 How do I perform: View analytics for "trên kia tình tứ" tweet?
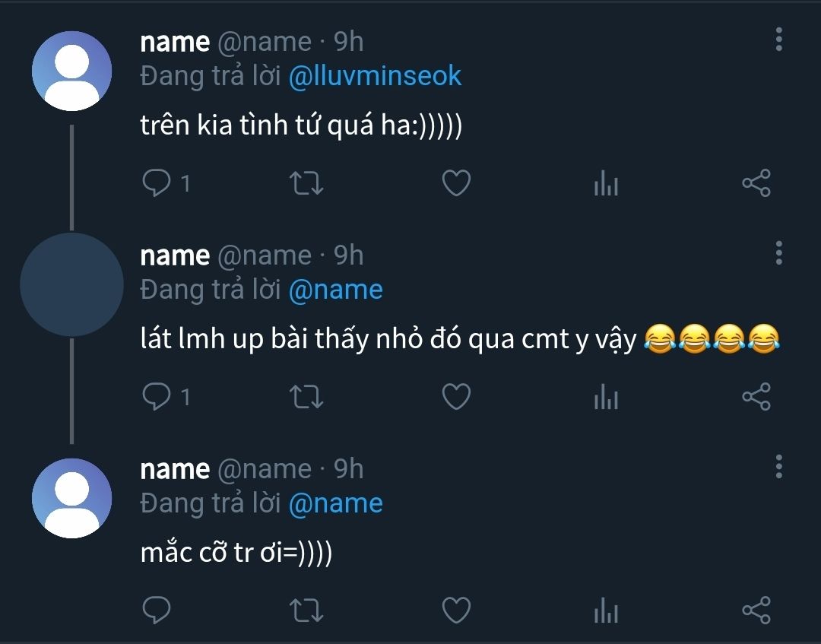click(606, 183)
